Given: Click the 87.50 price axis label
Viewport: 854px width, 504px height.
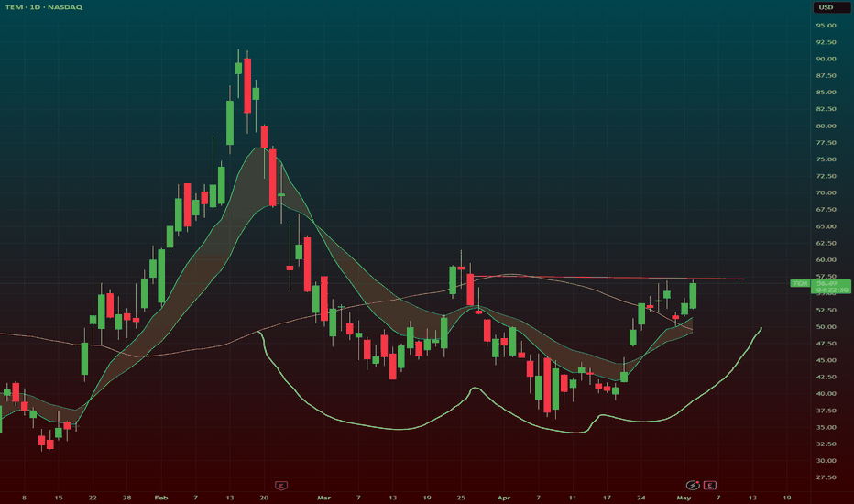Looking at the screenshot, I should coord(826,75).
